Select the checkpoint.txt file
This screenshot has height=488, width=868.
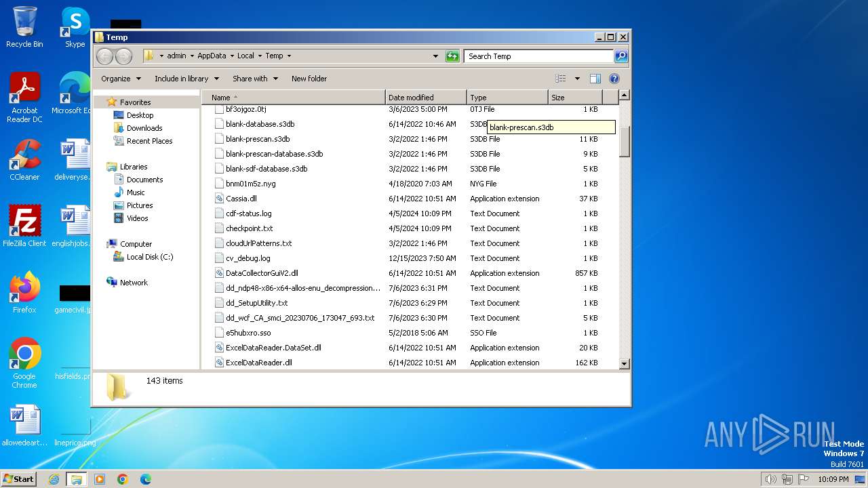[249, 228]
